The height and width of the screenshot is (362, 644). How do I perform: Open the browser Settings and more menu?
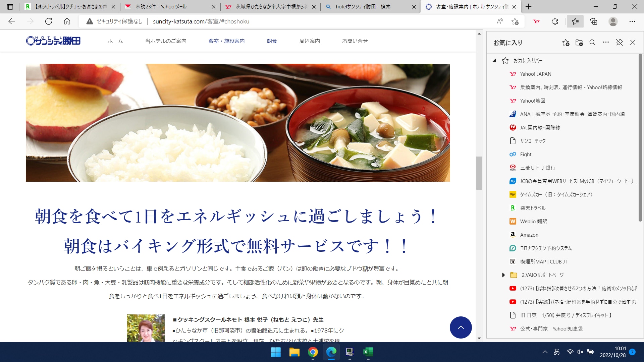(x=632, y=21)
